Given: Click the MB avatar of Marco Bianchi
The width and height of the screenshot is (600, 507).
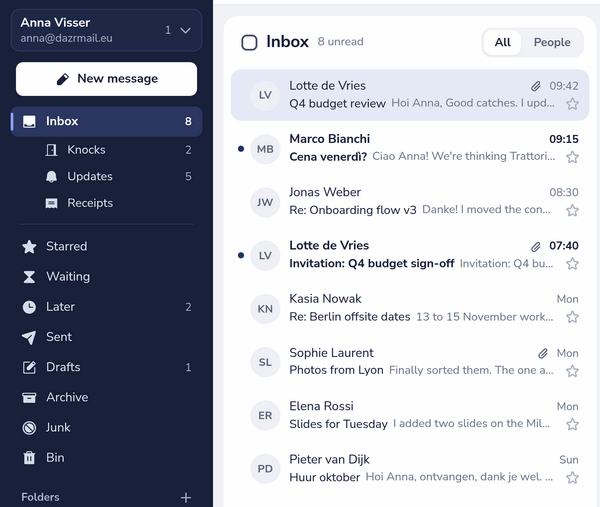Looking at the screenshot, I should 265,149.
